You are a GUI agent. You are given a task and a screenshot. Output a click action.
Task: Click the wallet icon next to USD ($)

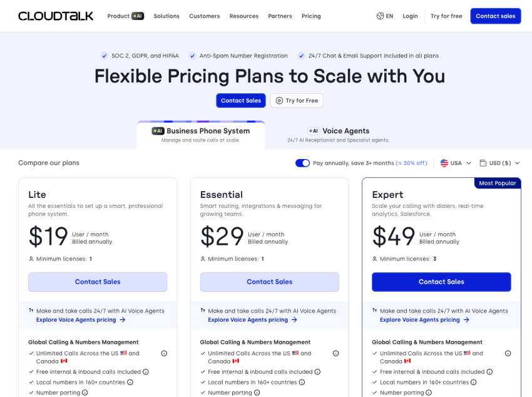[x=484, y=163]
